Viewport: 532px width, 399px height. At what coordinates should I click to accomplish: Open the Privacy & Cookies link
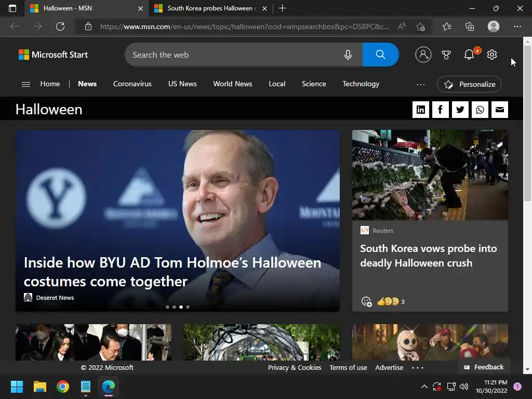[295, 367]
